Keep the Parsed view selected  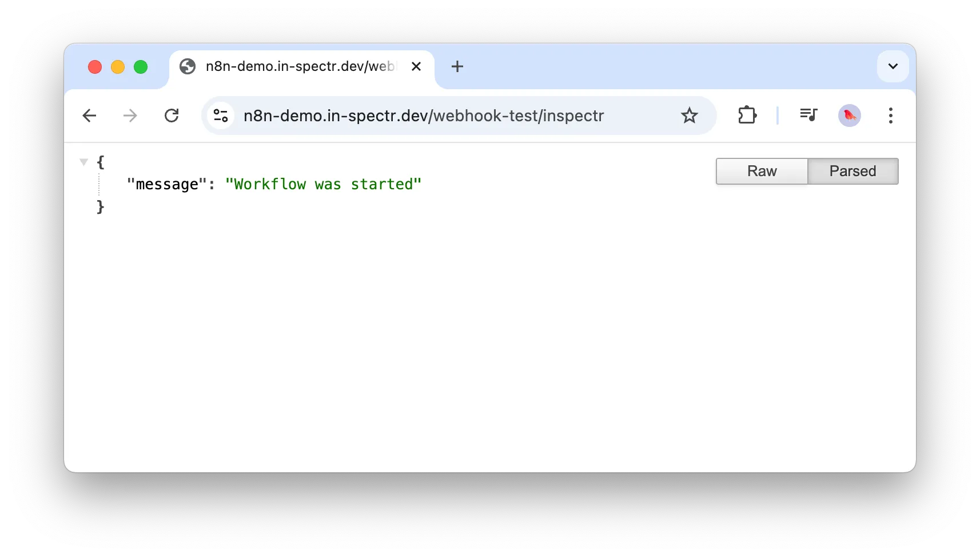tap(852, 171)
